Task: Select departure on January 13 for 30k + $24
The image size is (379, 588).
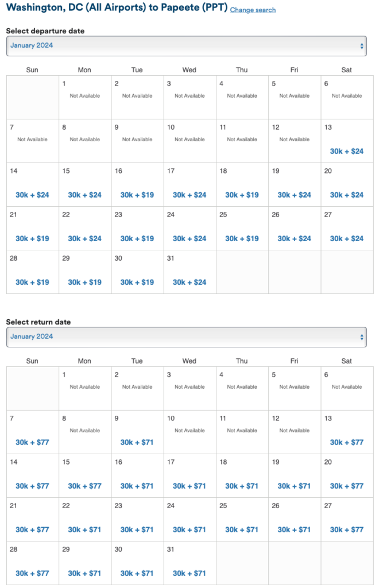Action: 347,152
